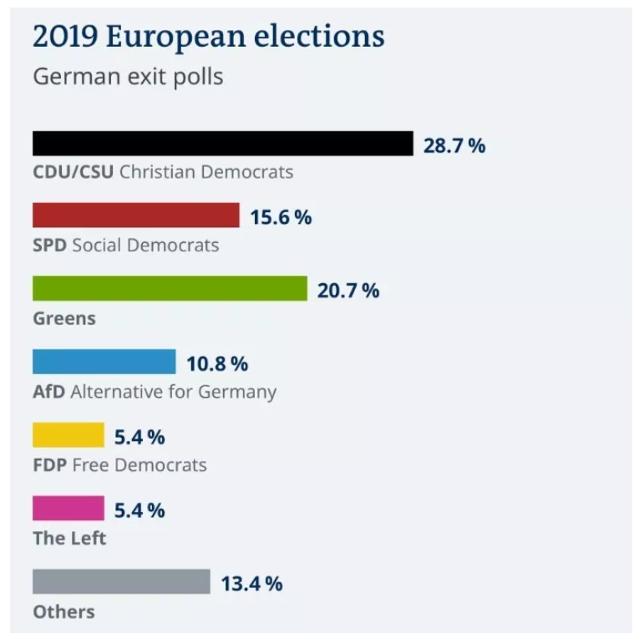644x644 pixels.
Task: Select the red SPD bar
Action: [x=135, y=216]
